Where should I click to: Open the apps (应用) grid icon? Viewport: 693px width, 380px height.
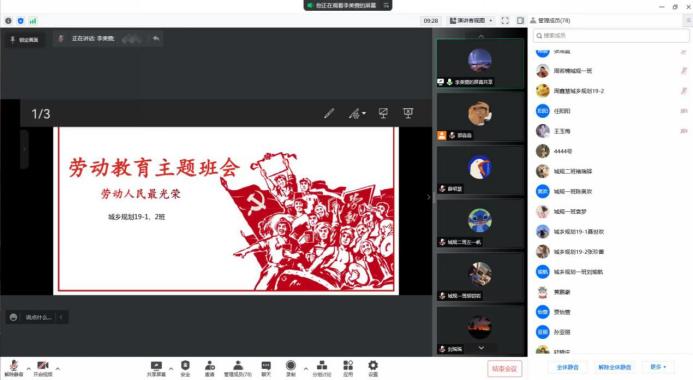[348, 368]
